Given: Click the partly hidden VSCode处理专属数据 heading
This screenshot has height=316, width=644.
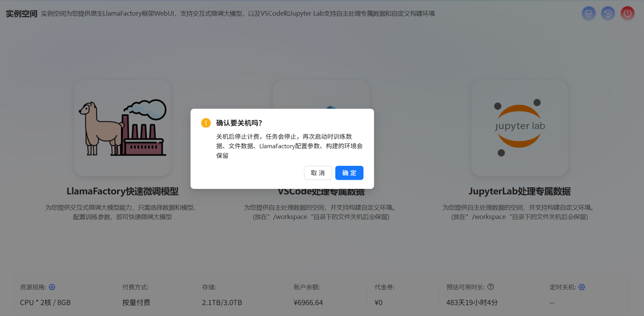Looking at the screenshot, I should coord(321,192).
